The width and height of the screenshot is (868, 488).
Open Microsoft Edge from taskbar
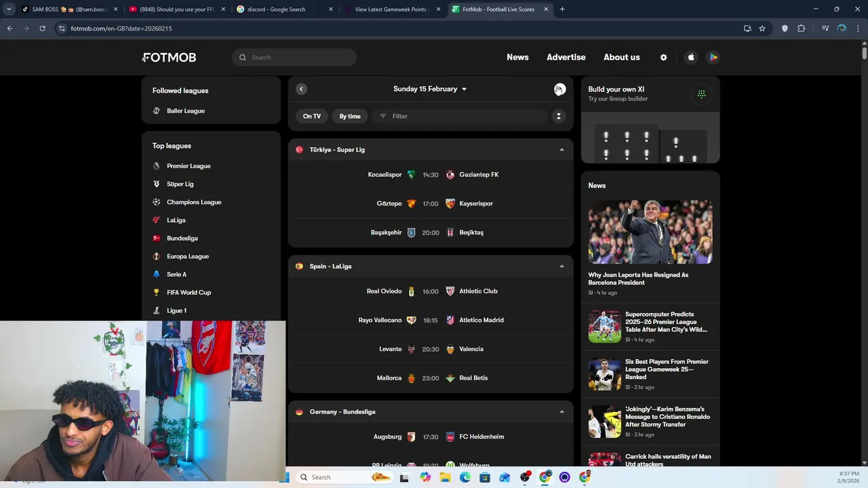pyautogui.click(x=465, y=477)
